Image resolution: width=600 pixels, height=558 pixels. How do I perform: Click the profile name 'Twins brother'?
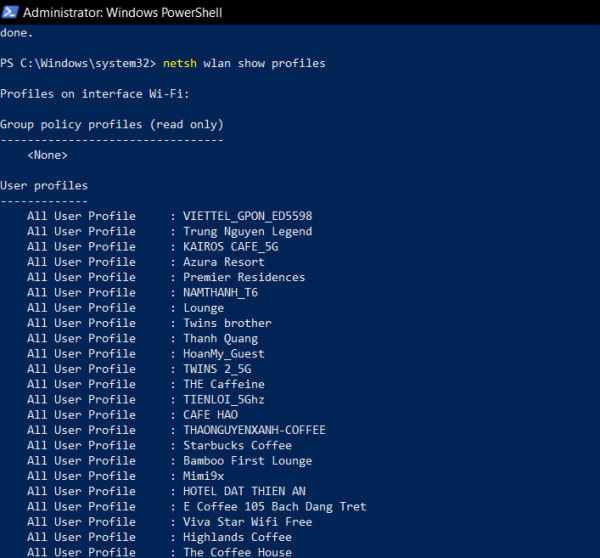(227, 323)
